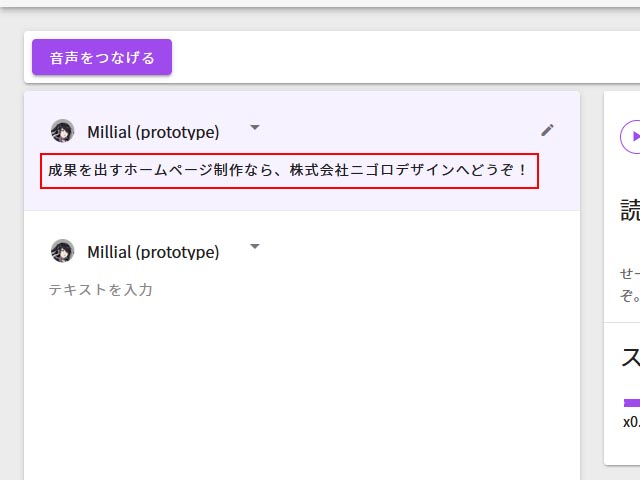Expand speaker dropdown in first Millial block

[x=255, y=127]
